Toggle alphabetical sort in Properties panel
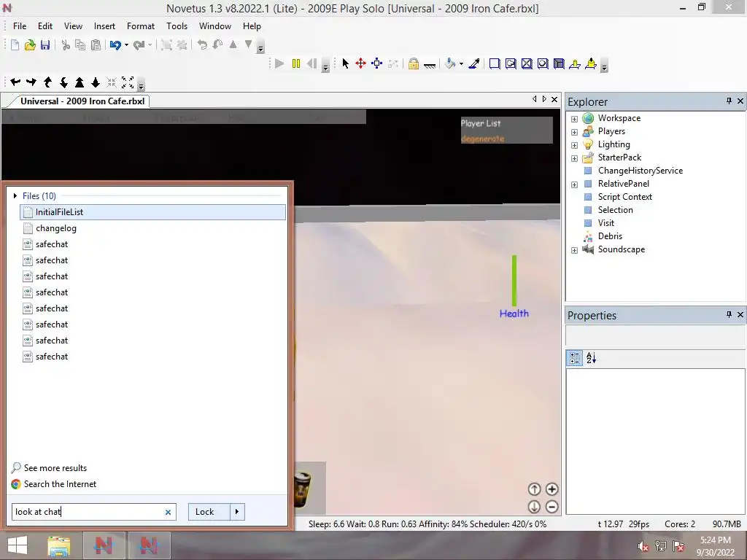 click(591, 358)
